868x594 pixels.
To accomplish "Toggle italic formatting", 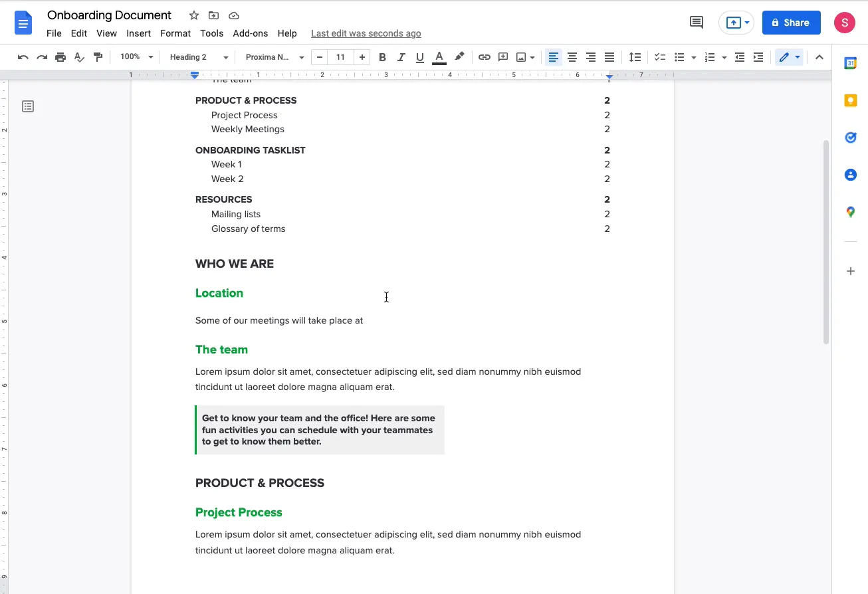I will coord(401,57).
